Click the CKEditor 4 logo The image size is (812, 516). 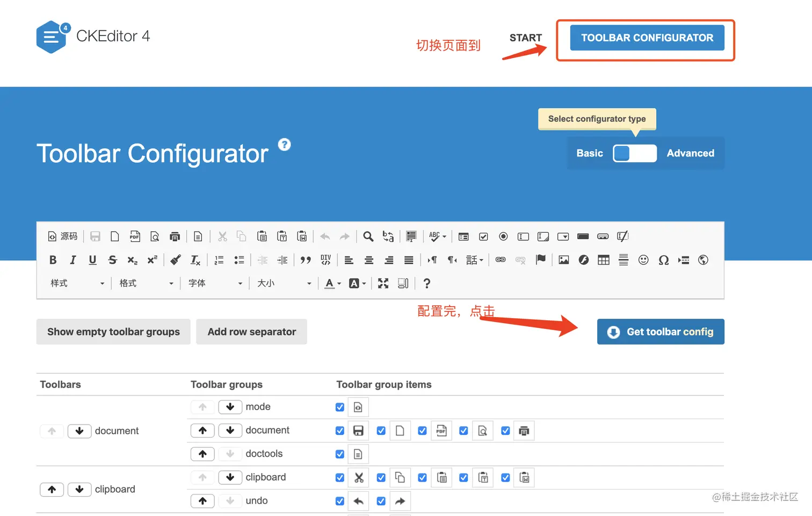point(93,37)
